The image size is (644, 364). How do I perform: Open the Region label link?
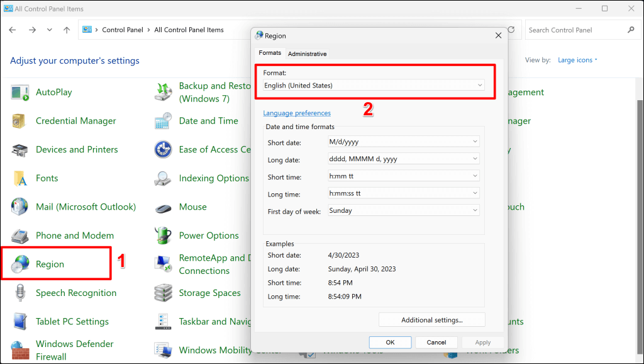click(50, 264)
